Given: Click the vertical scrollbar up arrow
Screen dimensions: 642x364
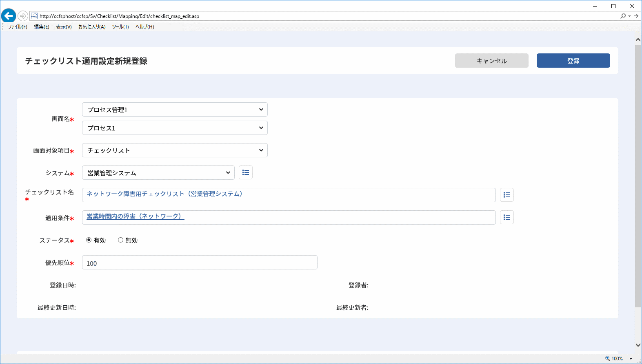Looking at the screenshot, I should click(x=638, y=40).
